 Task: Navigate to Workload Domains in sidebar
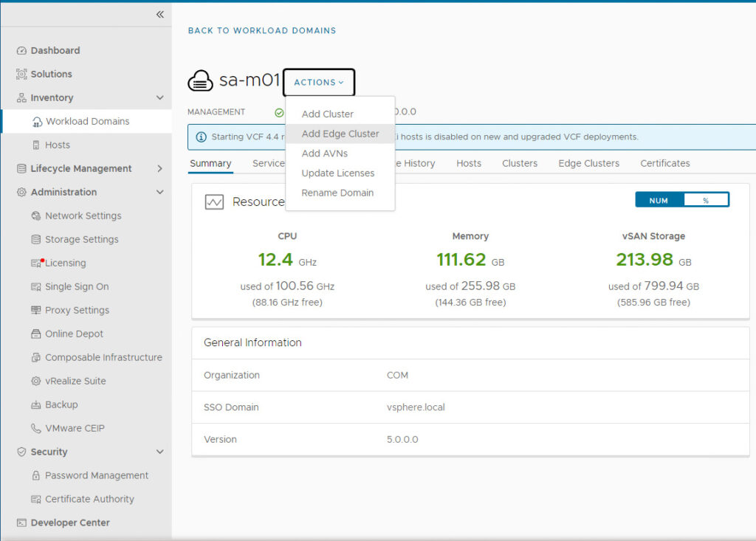tap(87, 122)
